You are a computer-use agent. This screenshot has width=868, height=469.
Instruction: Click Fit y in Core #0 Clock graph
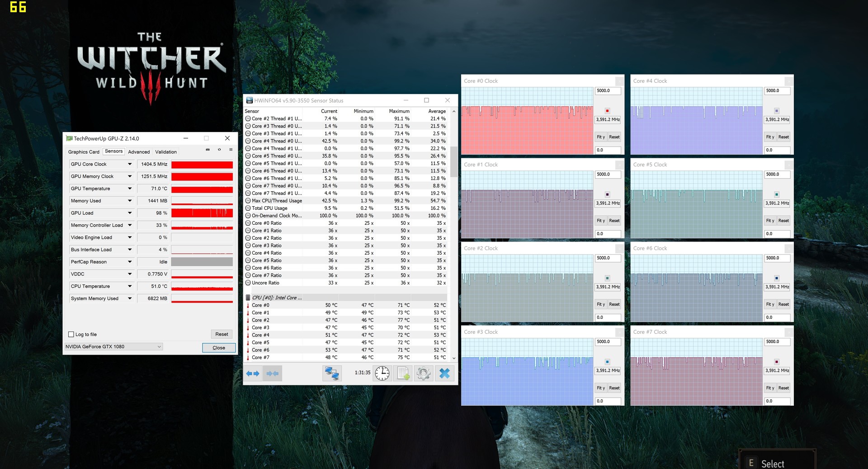(601, 137)
